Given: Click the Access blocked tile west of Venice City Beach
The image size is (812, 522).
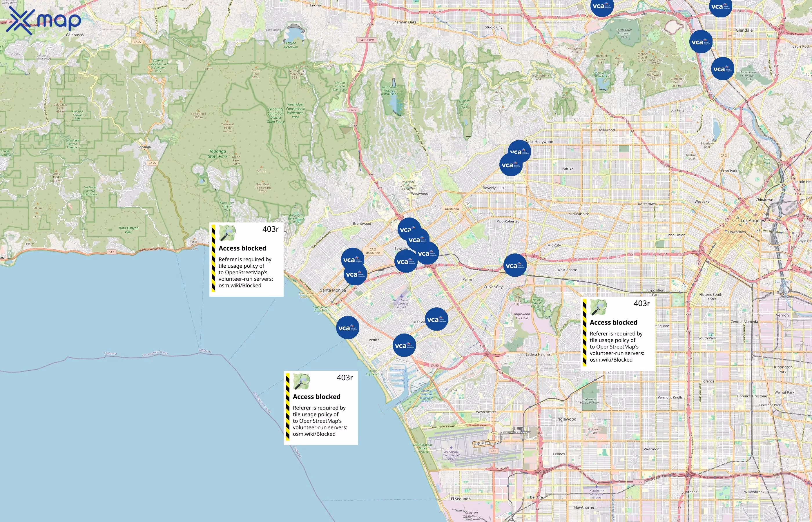Looking at the screenshot, I should pyautogui.click(x=321, y=408).
